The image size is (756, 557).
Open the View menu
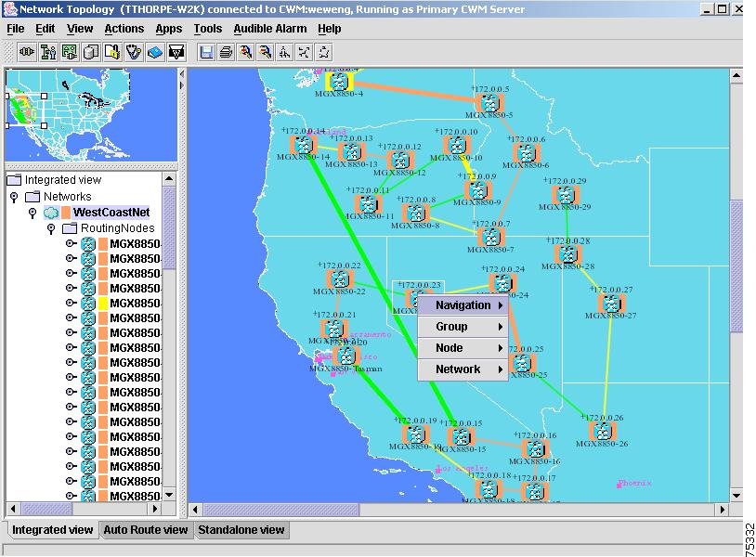click(x=80, y=29)
